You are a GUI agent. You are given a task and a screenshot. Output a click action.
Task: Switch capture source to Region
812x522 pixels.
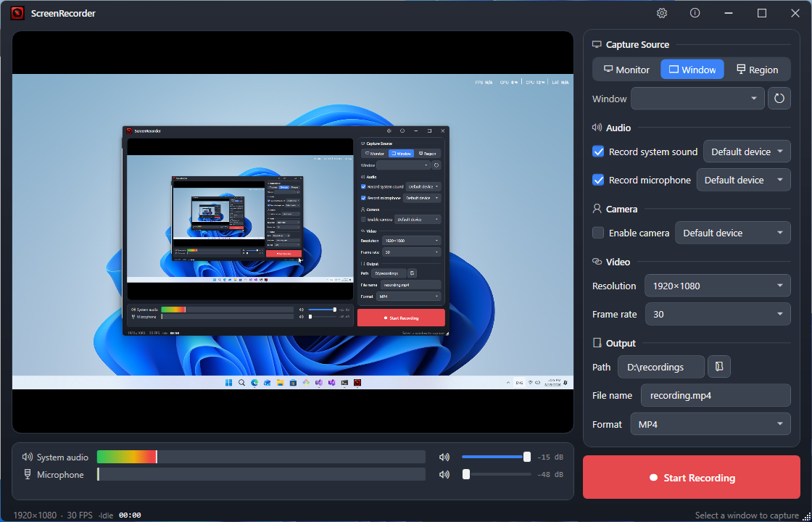(x=757, y=70)
